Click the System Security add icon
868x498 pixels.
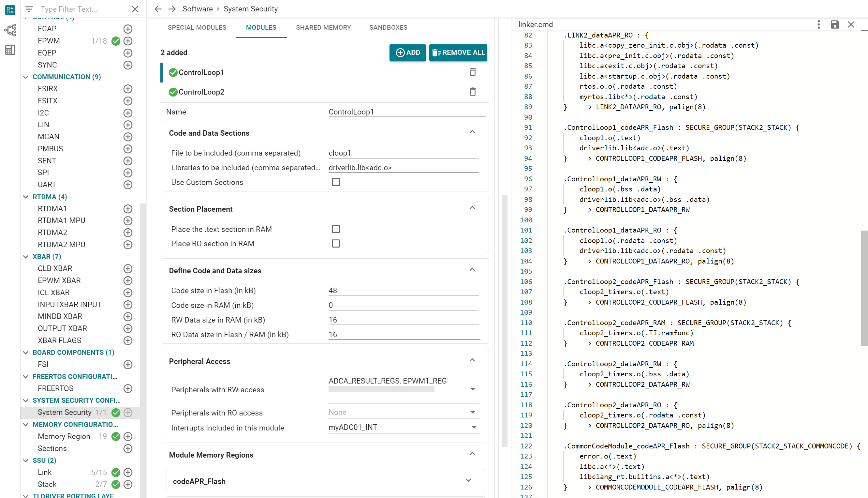point(128,412)
